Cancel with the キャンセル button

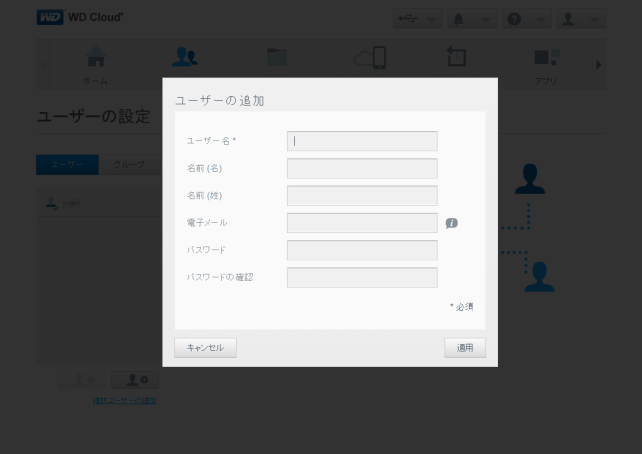(205, 348)
